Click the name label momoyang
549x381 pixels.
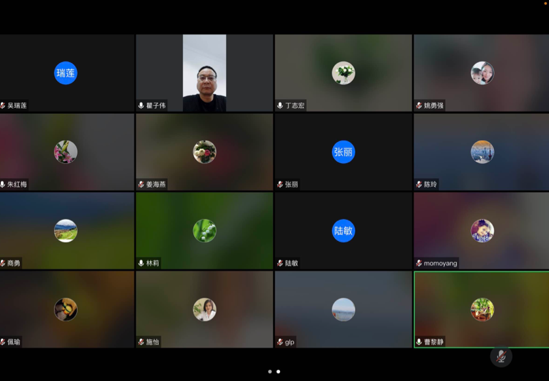[440, 263]
